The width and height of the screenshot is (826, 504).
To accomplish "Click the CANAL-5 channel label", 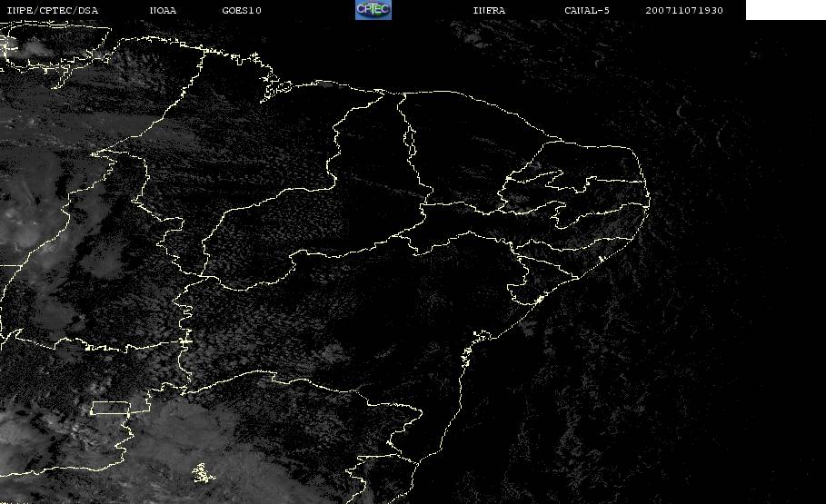I will click(x=587, y=11).
